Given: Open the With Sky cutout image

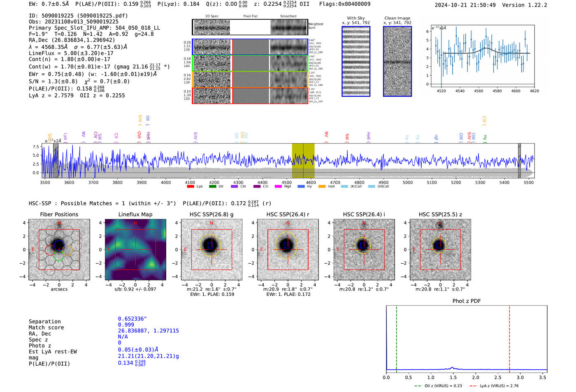Looking at the screenshot, I should click(x=356, y=61).
